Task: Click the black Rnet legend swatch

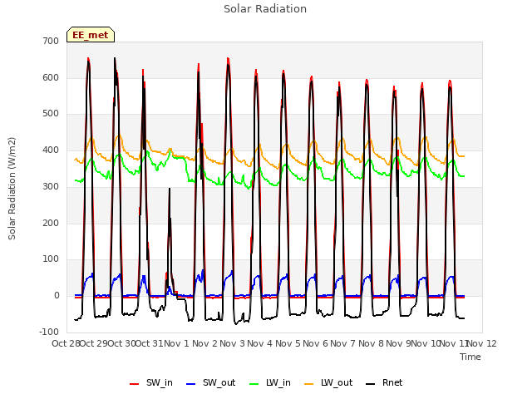Action: 370,384
